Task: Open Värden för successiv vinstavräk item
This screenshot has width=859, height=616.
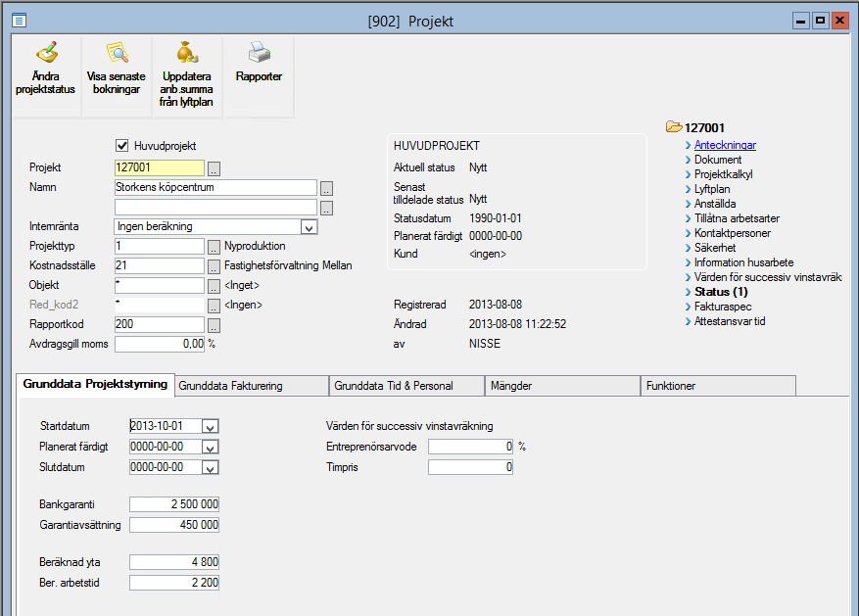Action: pyautogui.click(x=768, y=277)
